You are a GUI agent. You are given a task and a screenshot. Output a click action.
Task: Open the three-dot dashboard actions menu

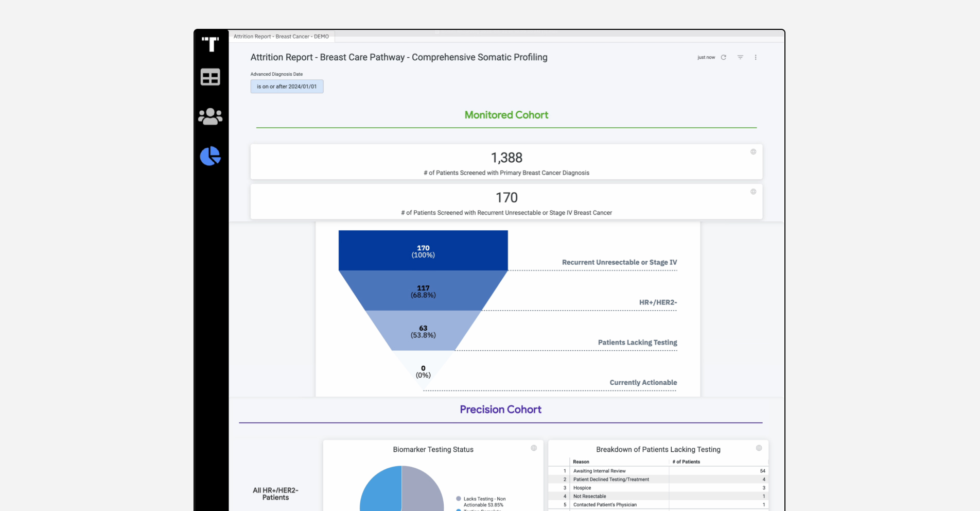[756, 57]
